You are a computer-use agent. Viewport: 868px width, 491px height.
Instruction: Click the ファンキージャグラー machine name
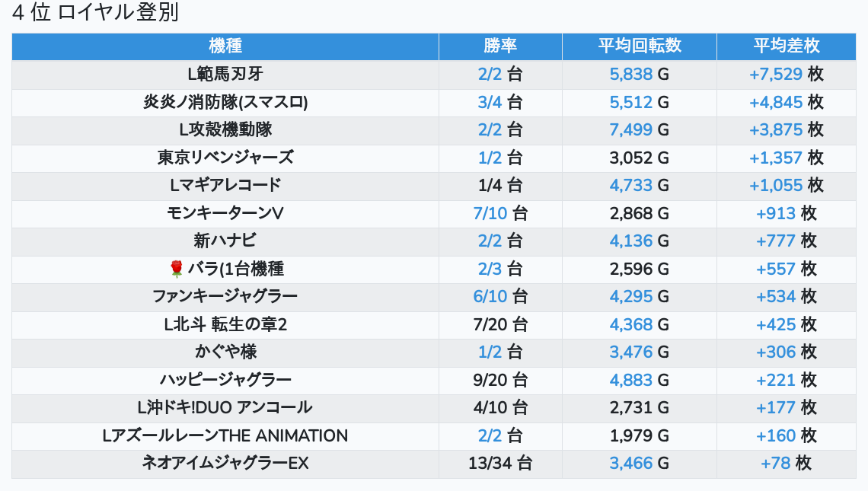(x=225, y=296)
